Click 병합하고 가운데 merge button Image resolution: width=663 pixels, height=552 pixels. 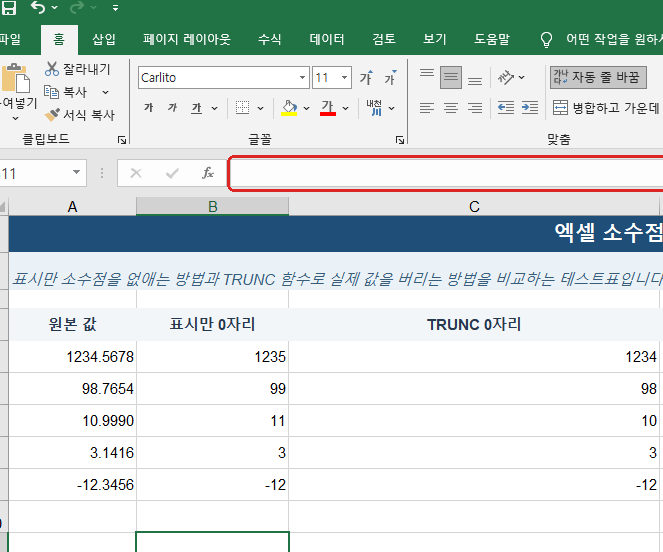606,108
